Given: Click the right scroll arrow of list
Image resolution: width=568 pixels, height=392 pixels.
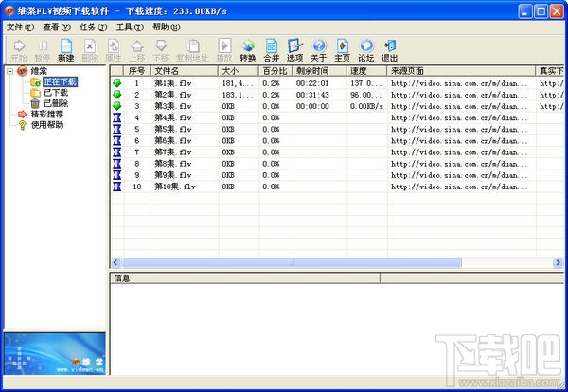Looking at the screenshot, I should [558, 262].
